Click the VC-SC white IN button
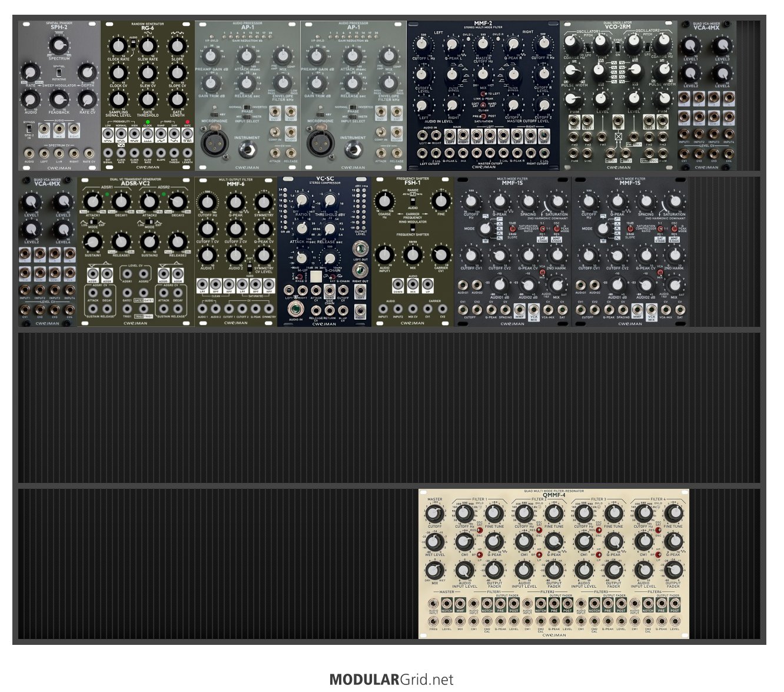 tap(316, 277)
